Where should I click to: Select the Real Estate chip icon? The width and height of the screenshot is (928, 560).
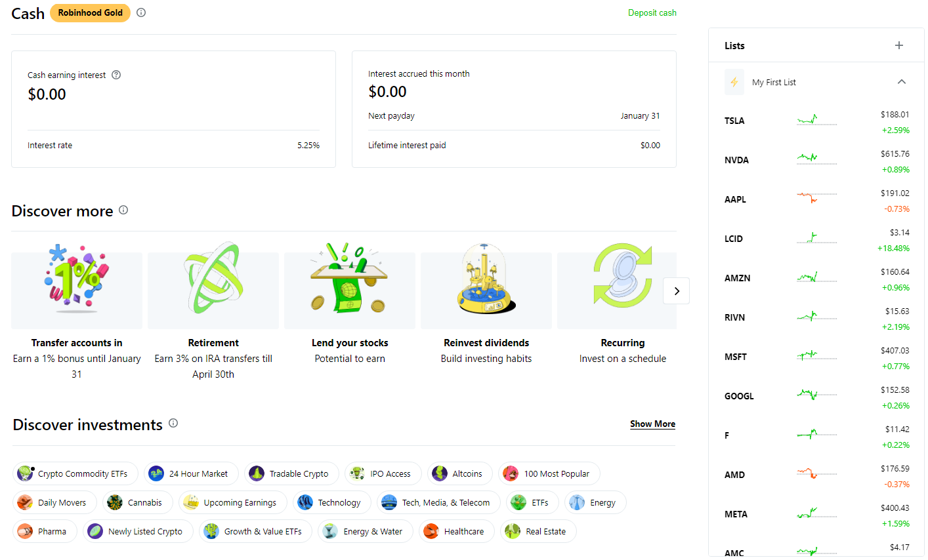point(513,531)
